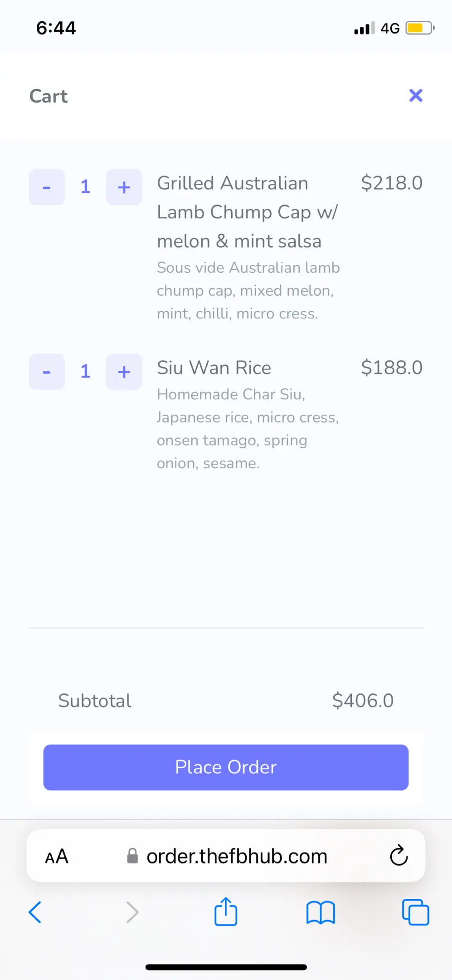Tap the Safari forward arrow
The height and width of the screenshot is (980, 452).
132,912
